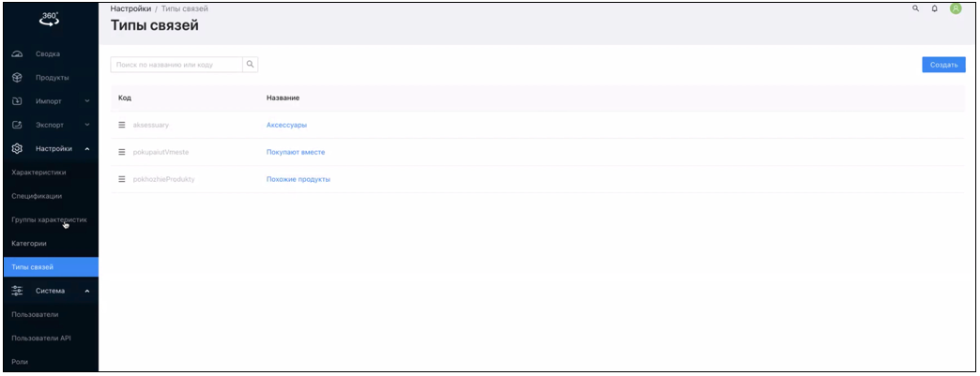The image size is (980, 376).
Task: Focus the search by name or code field
Action: tap(176, 64)
